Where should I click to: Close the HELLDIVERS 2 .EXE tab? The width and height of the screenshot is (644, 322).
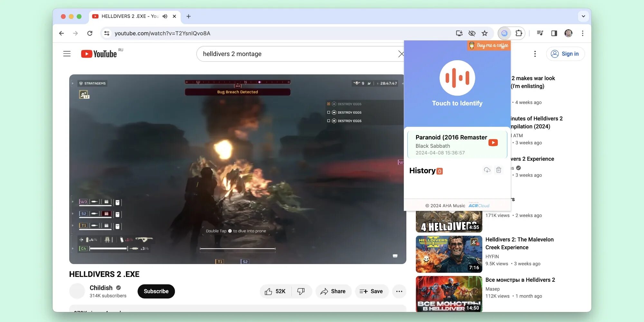(x=174, y=16)
